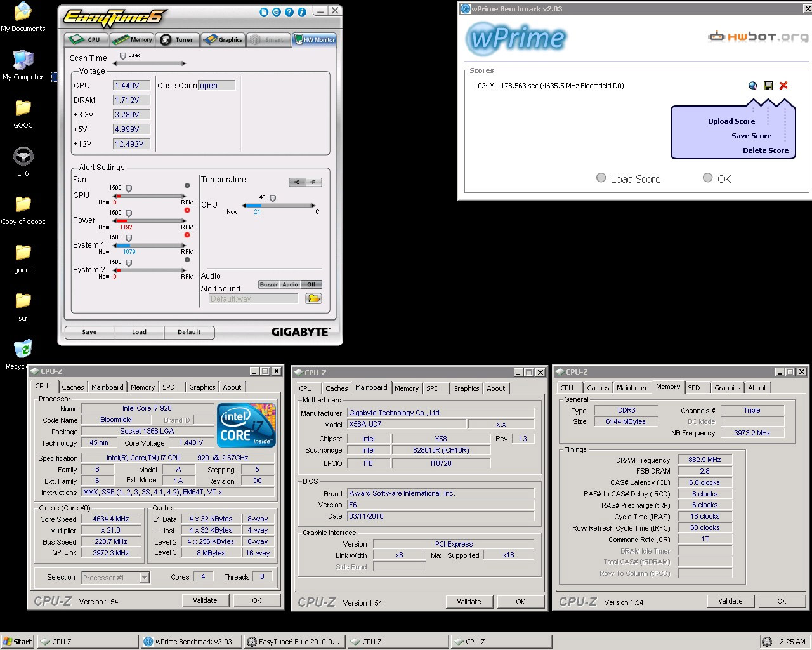Set alert audio mode to Buzzer
The height and width of the screenshot is (650, 812).
(269, 284)
